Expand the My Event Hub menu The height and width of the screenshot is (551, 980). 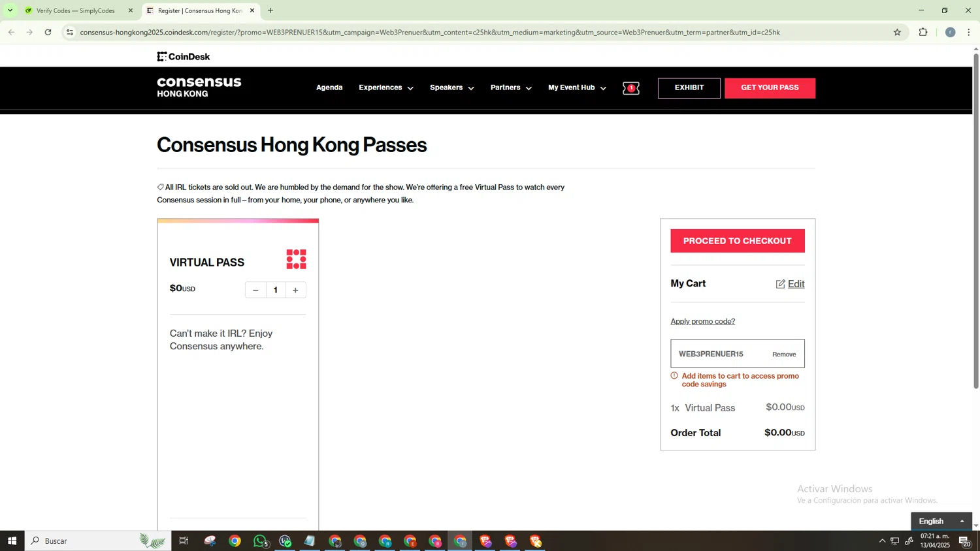pos(577,87)
